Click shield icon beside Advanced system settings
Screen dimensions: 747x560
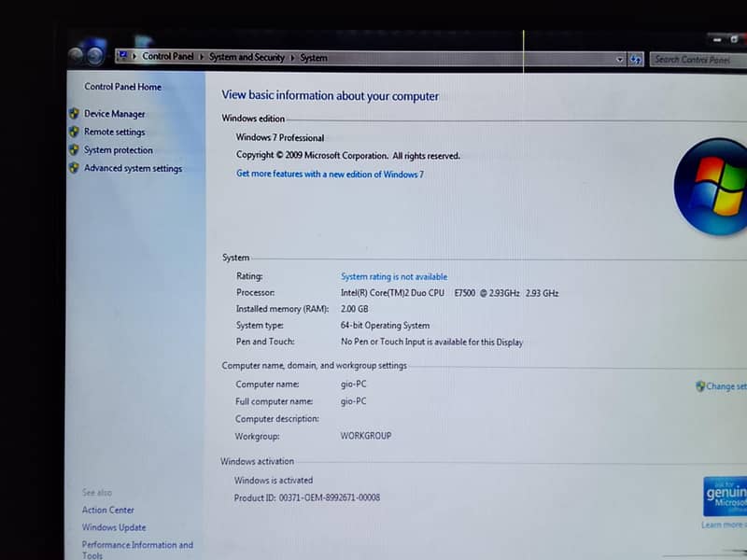click(74, 168)
